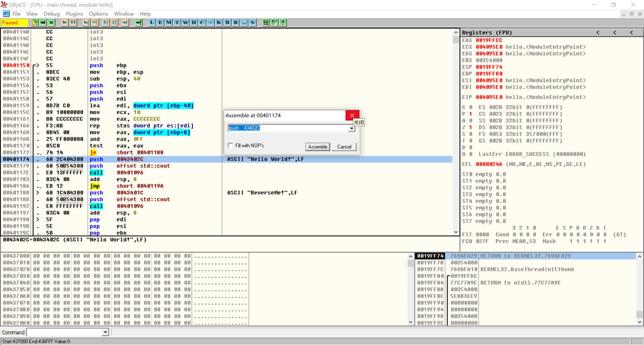Open the Plugins menu
The image size is (644, 345).
(x=74, y=14)
